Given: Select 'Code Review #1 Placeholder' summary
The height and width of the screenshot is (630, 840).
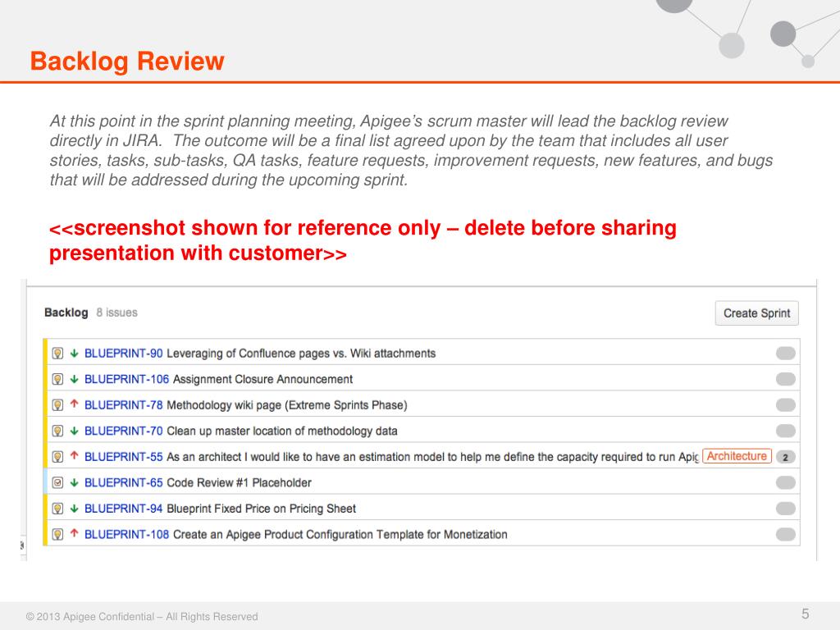Looking at the screenshot, I should pyautogui.click(x=239, y=482).
